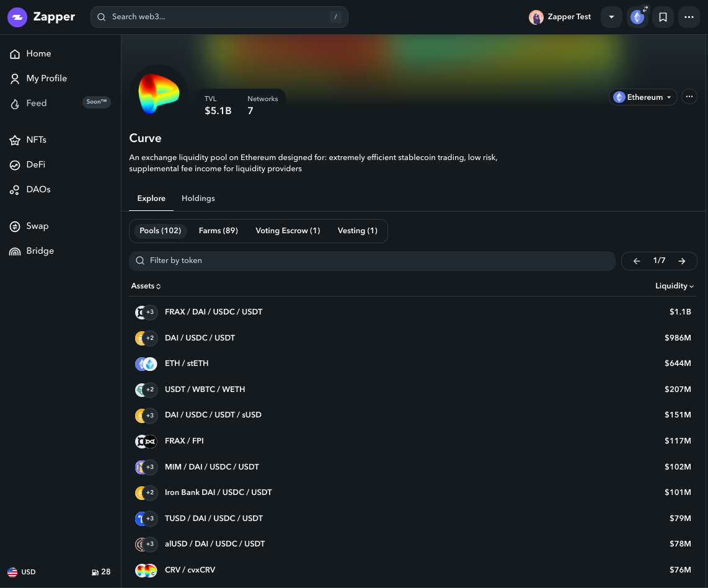Open the bookmark icon in header
The image size is (708, 588).
(663, 17)
